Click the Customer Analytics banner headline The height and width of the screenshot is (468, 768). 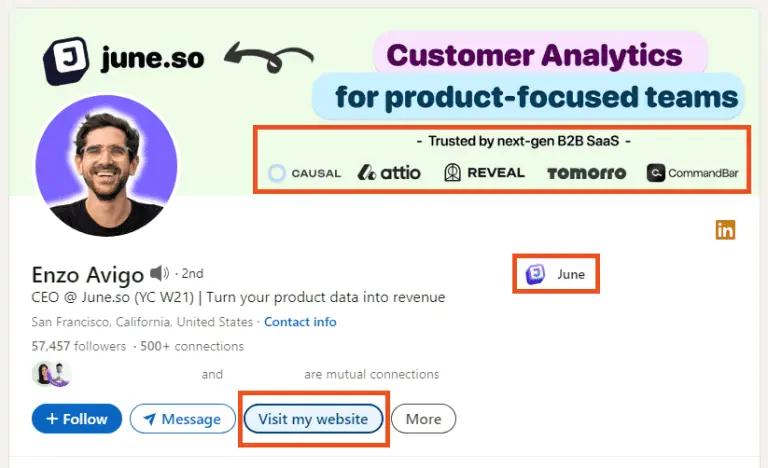534,54
